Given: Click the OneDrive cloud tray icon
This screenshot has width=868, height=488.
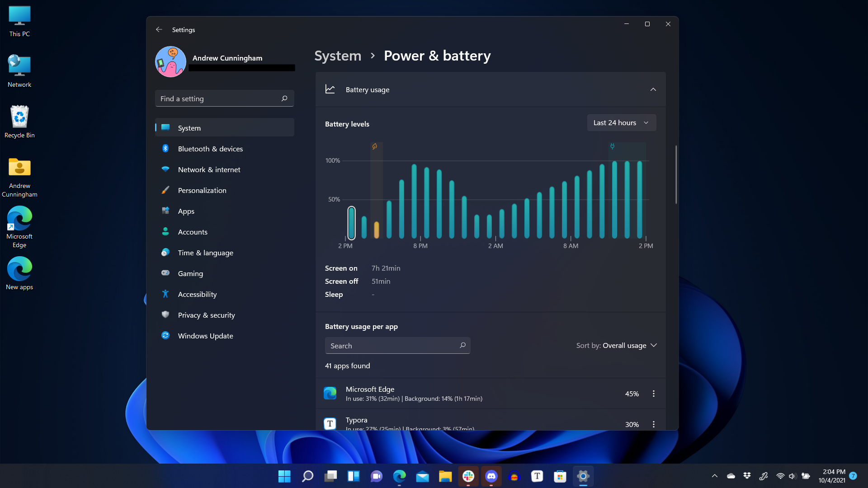Looking at the screenshot, I should [x=731, y=476].
